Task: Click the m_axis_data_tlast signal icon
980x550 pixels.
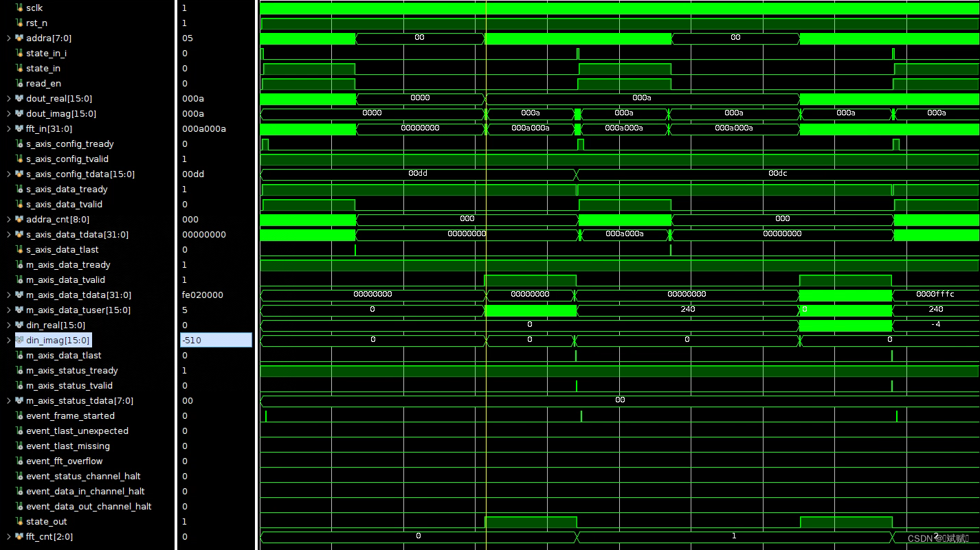Action: (x=19, y=356)
